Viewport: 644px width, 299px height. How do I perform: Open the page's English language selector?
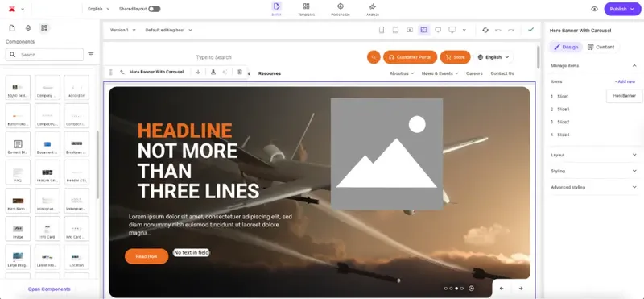493,57
